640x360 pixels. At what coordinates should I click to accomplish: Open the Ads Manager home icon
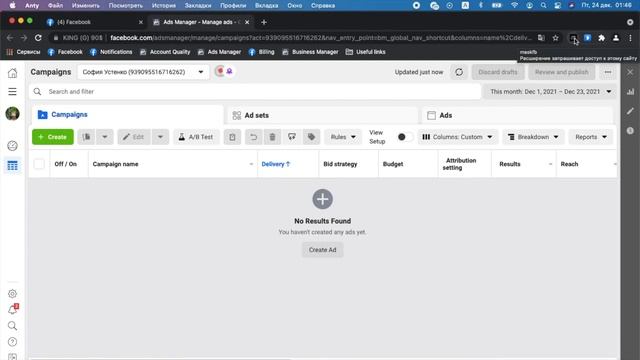[x=13, y=73]
